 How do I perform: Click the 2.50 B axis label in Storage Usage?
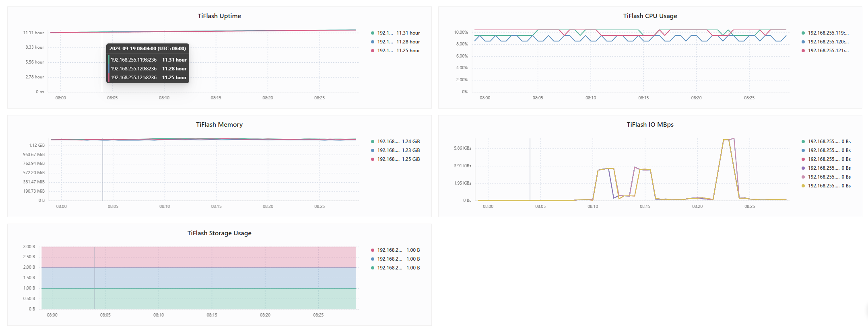click(29, 257)
